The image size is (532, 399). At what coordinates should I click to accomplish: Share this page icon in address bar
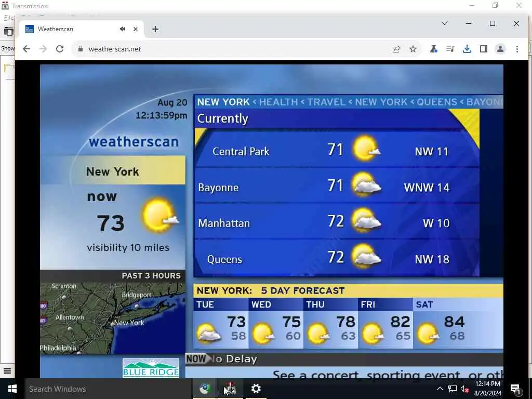point(396,49)
